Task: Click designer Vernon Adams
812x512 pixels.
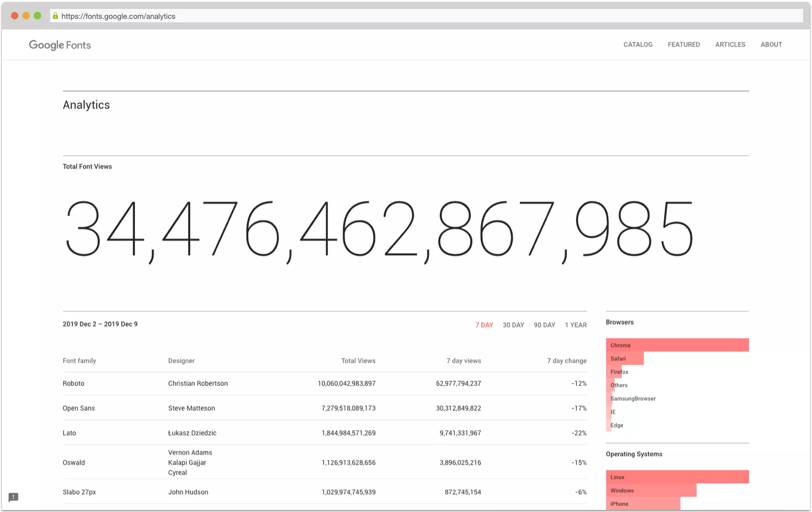Action: (x=190, y=453)
